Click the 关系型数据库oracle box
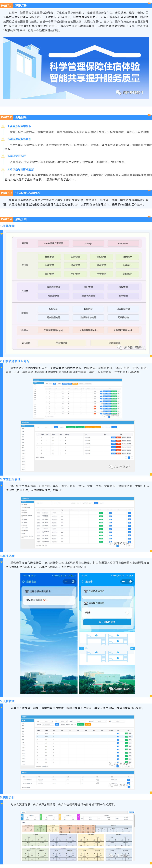The image size is (152, 868). 123,330
